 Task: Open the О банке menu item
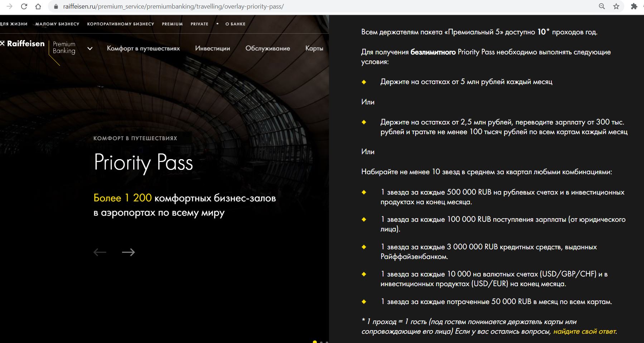point(235,24)
